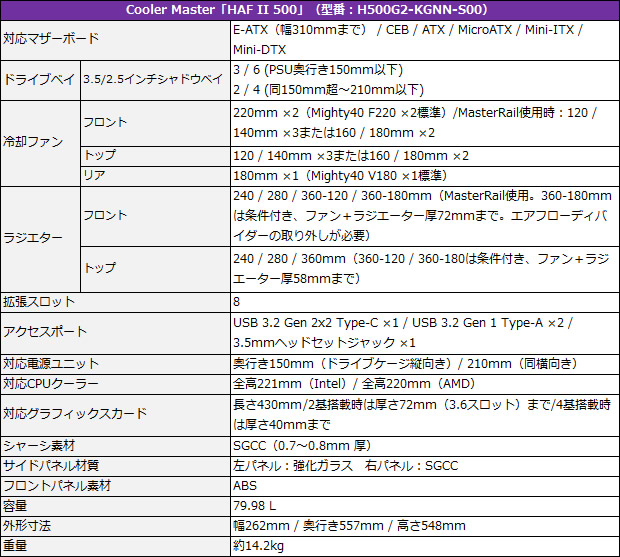Click the 'E-ATX（幅310mmまで）' motherboard value cell

pyautogui.click(x=425, y=40)
